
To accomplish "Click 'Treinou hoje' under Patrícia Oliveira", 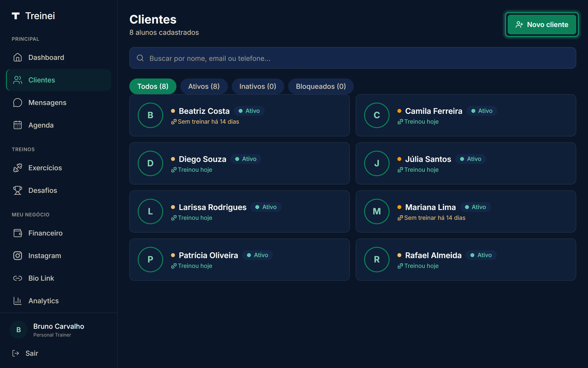I will 195,266.
